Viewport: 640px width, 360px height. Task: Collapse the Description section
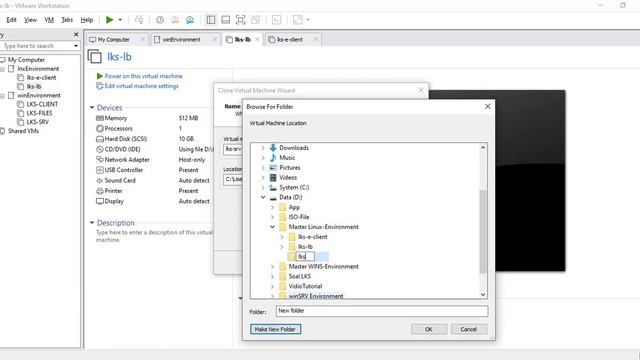point(92,223)
